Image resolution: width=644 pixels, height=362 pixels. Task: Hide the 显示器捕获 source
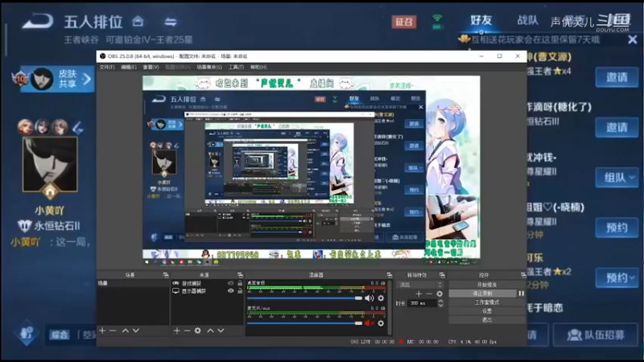click(x=230, y=291)
